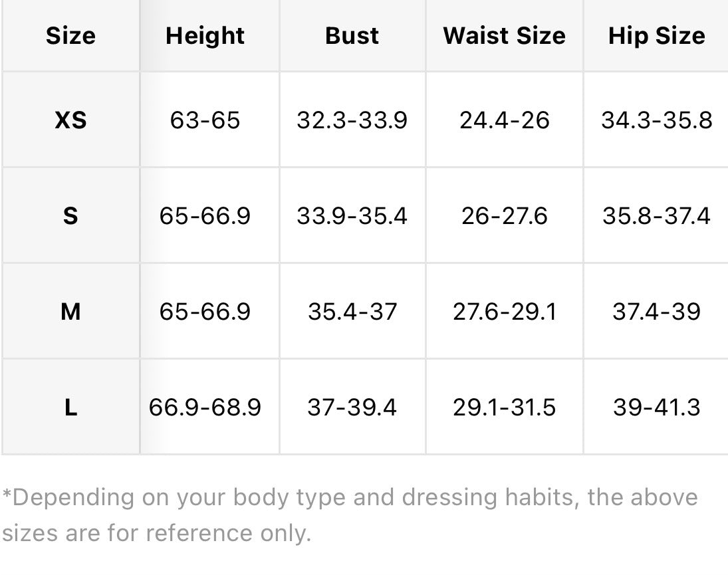Click M hip size cell 37.4-39
Image resolution: width=728 pixels, height=575 pixels.
(x=656, y=311)
